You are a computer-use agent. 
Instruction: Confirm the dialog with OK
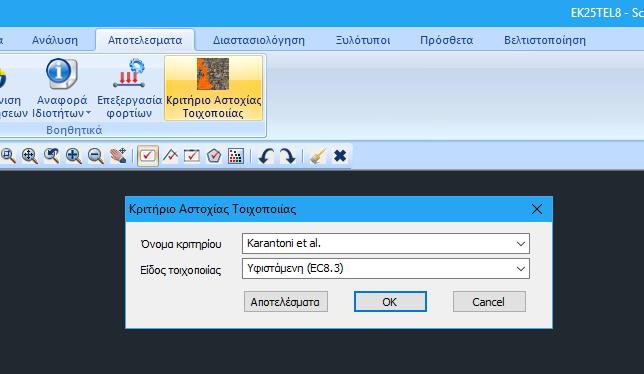click(x=390, y=302)
